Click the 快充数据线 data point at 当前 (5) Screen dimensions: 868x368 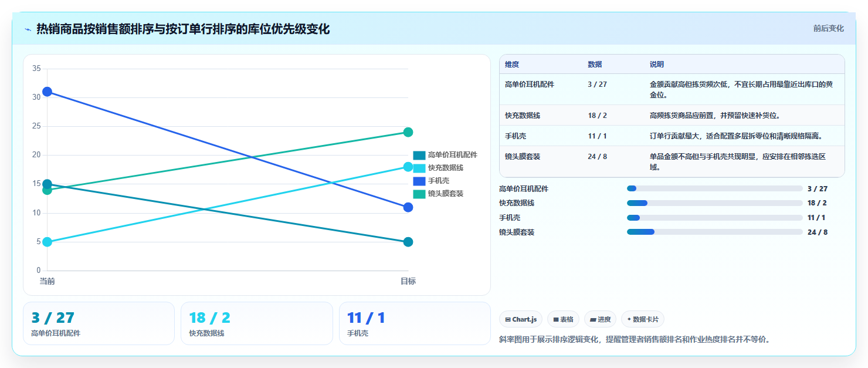tap(47, 242)
